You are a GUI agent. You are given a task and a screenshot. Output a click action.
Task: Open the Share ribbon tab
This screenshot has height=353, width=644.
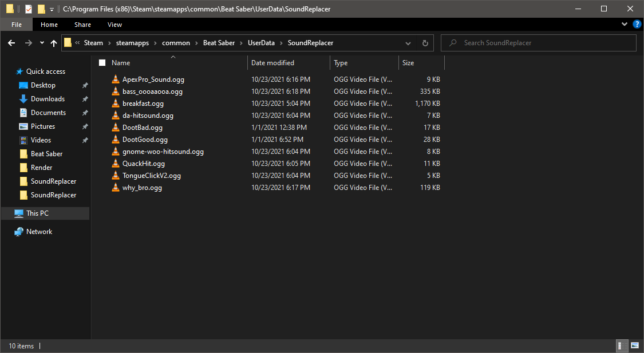pos(82,25)
